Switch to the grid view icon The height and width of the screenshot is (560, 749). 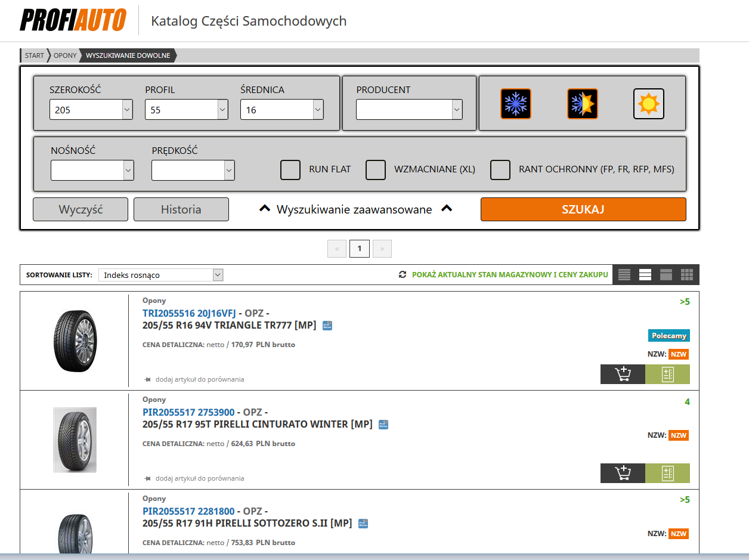pyautogui.click(x=687, y=275)
